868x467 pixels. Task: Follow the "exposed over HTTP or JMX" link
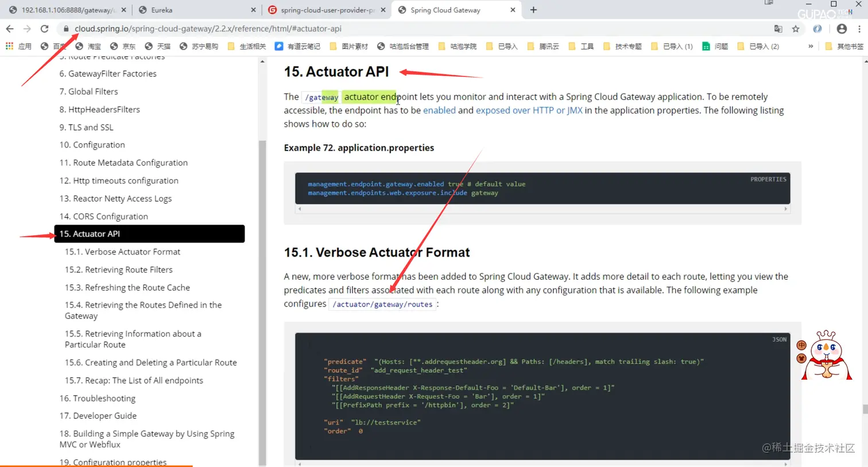click(x=529, y=110)
